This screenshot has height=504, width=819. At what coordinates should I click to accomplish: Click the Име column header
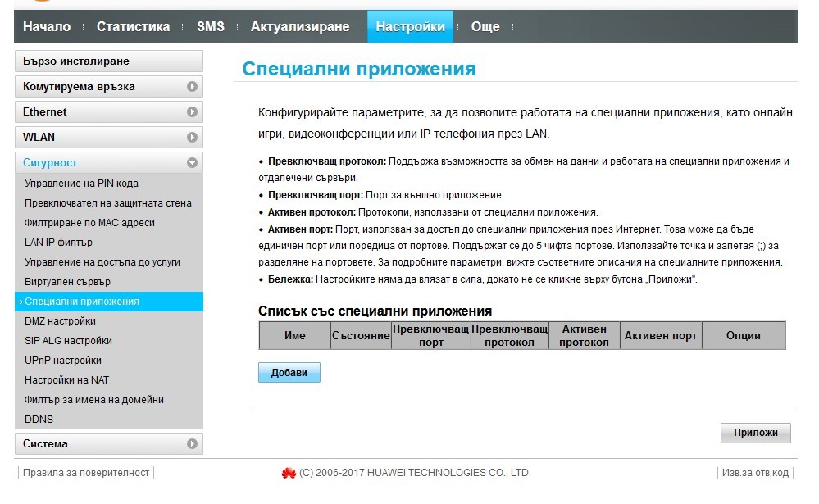click(295, 336)
